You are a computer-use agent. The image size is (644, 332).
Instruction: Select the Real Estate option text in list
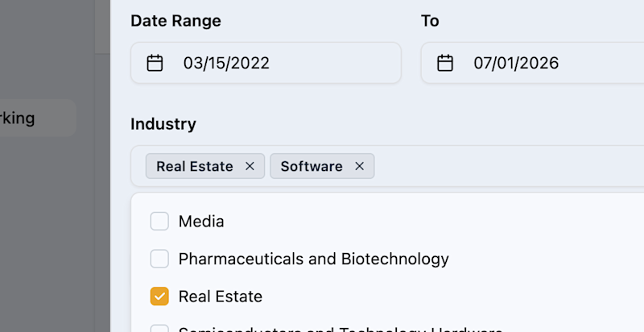[220, 297]
